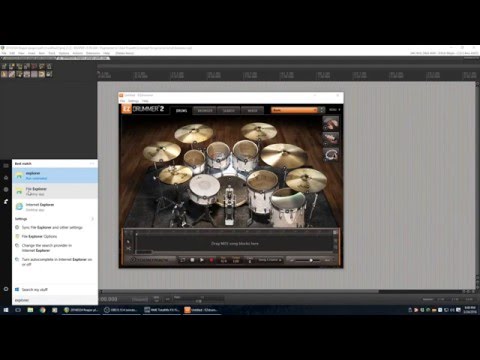Click the Windows Start button
Viewport: 480px width, 360px height.
(x=6, y=310)
